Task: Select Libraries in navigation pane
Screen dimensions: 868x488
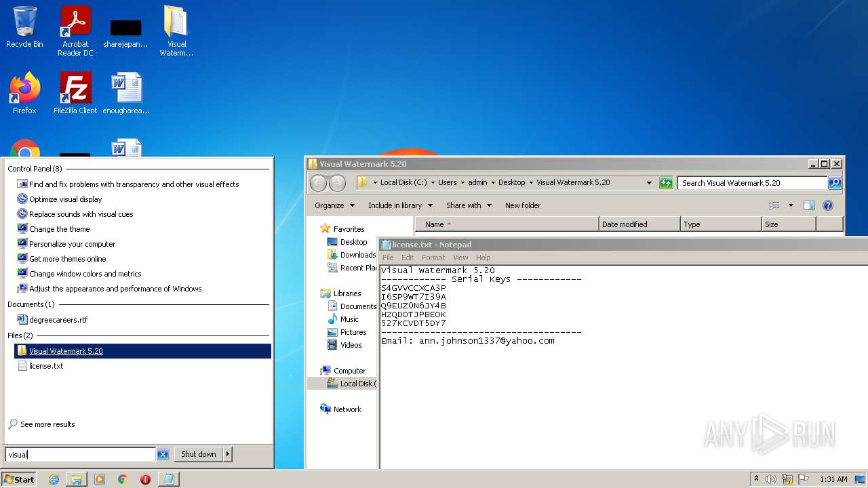Action: click(x=340, y=293)
